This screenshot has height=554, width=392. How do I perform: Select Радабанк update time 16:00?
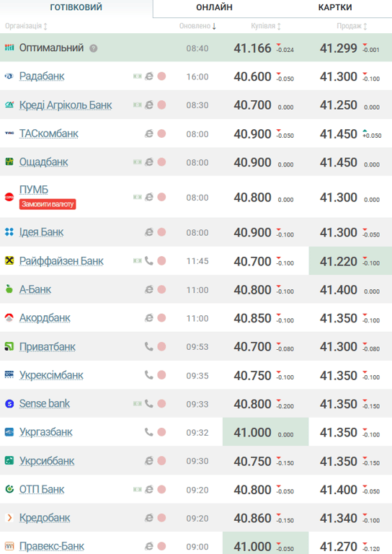click(x=197, y=76)
